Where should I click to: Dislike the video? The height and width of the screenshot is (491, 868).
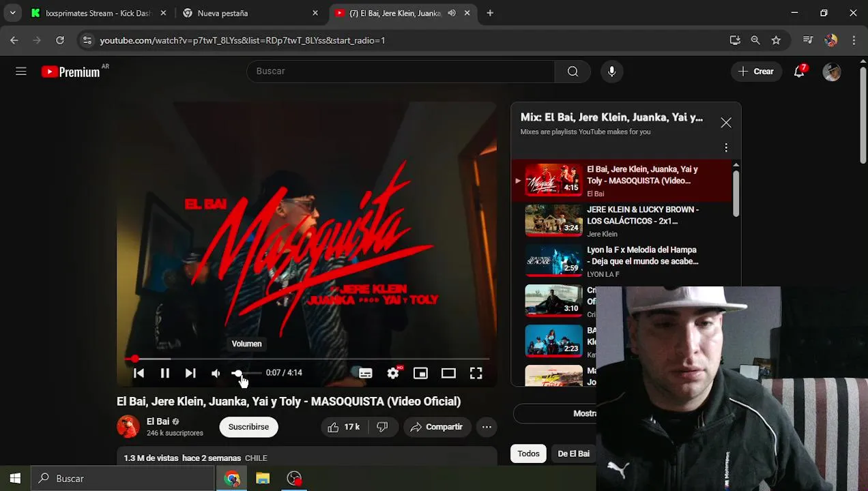click(383, 427)
